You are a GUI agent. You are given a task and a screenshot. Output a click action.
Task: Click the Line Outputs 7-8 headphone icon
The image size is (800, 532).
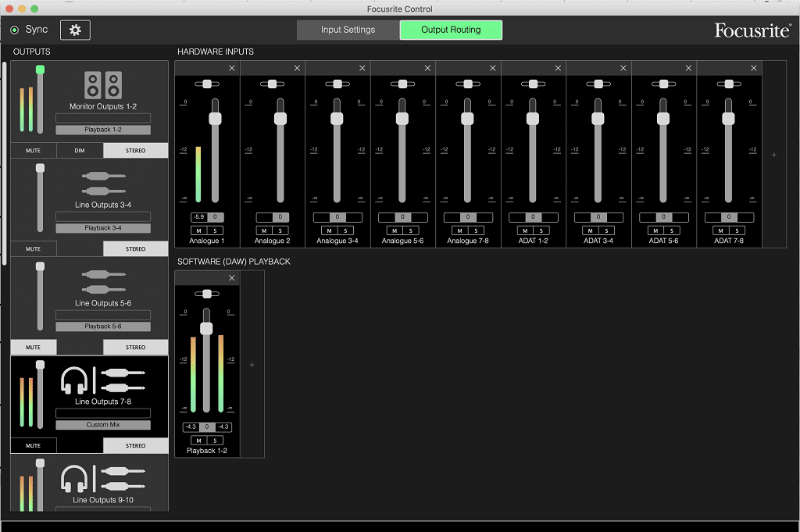pyautogui.click(x=74, y=380)
